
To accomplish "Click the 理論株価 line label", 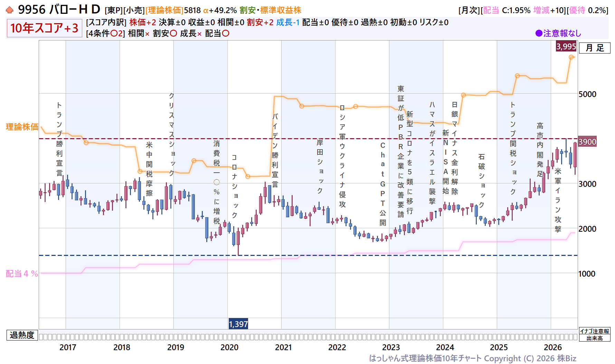I will tap(22, 127).
